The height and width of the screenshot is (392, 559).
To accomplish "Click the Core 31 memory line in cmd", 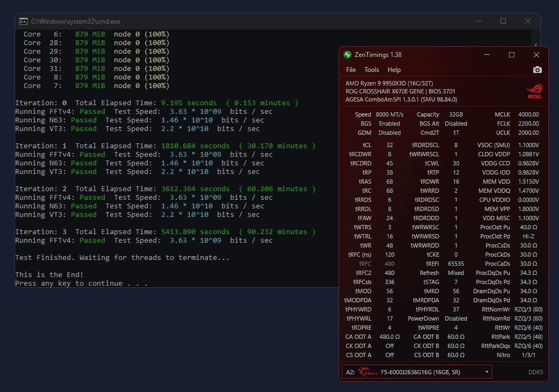I will pyautogui.click(x=96, y=68).
